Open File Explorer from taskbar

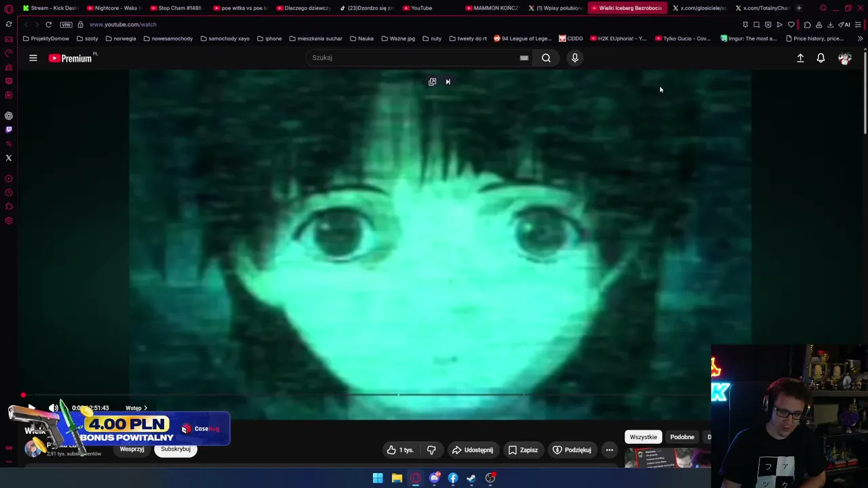397,479
